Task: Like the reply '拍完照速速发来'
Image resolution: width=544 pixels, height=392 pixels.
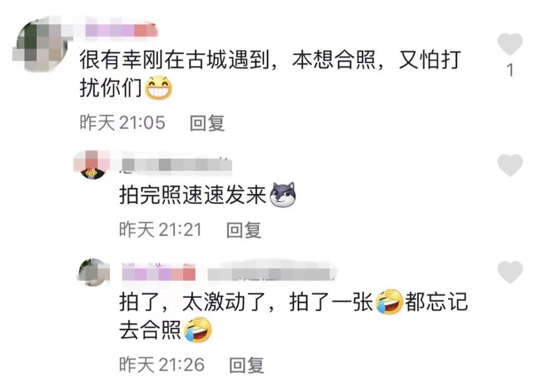Action: pyautogui.click(x=510, y=165)
